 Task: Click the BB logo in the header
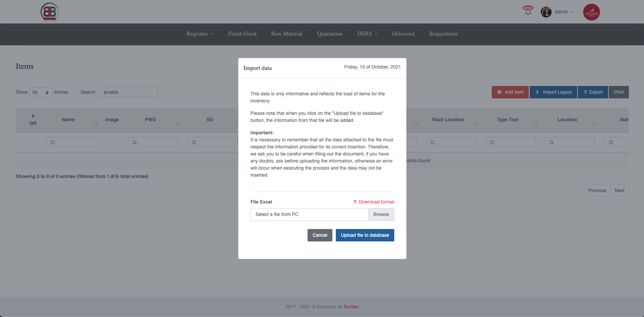[50, 12]
